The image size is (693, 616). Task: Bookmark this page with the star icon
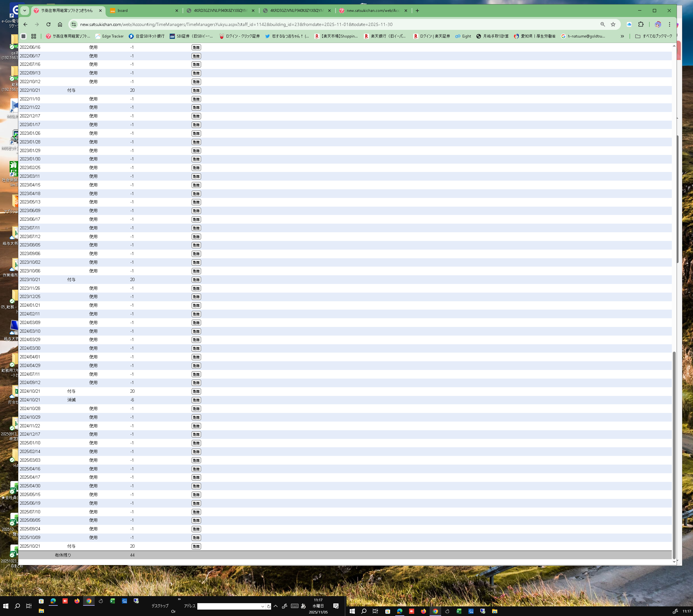coord(613,24)
